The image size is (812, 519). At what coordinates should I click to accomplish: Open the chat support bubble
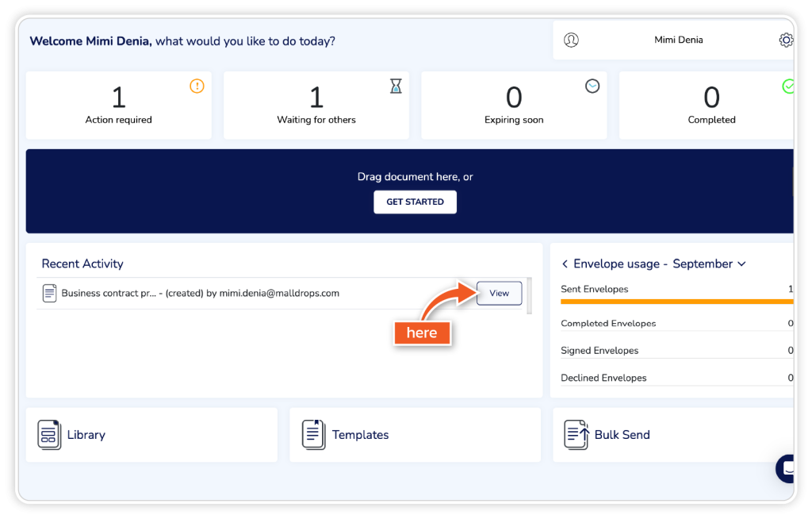[x=788, y=469]
